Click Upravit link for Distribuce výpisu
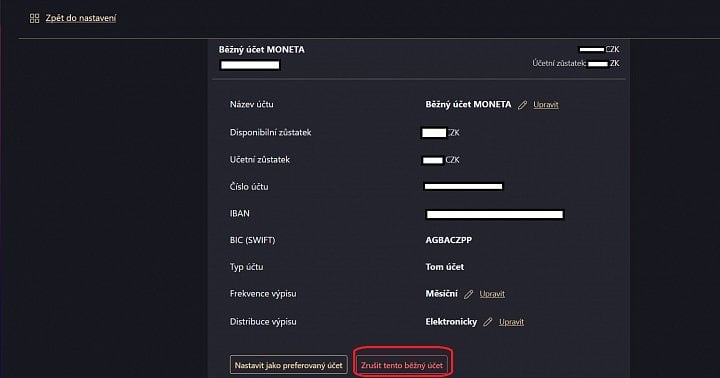Screen dimensions: 720x378 [x=511, y=322]
